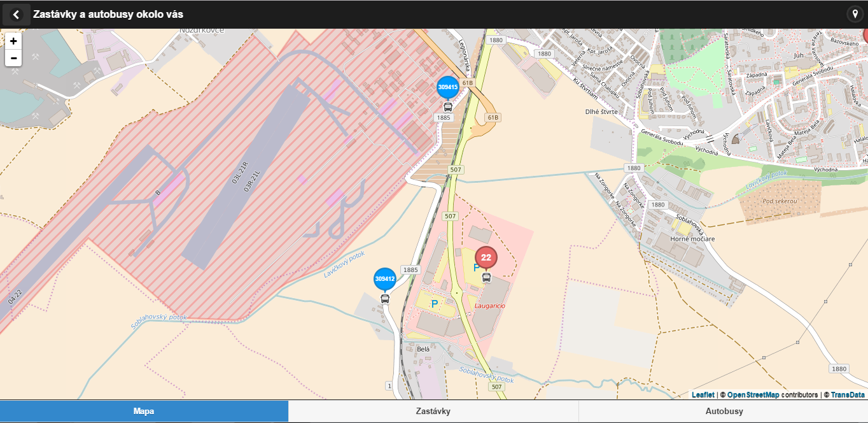
Task: Zoom in with the plus button
Action: [13, 41]
